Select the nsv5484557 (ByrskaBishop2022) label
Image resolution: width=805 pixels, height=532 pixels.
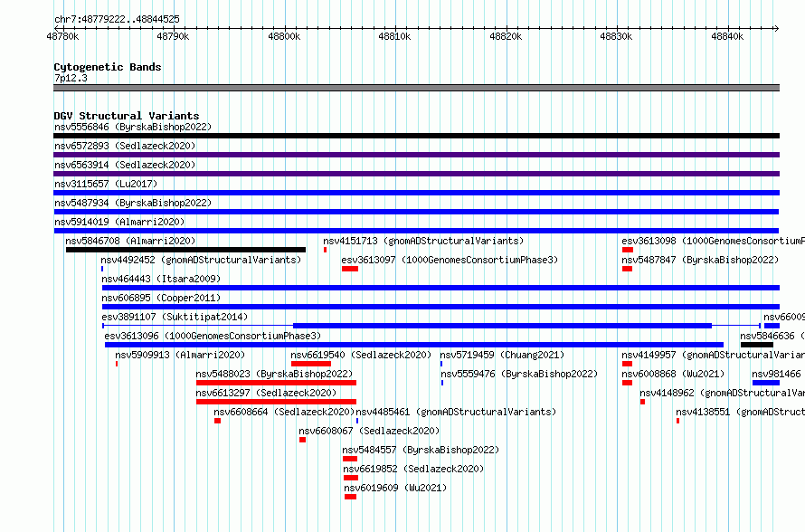(421, 450)
